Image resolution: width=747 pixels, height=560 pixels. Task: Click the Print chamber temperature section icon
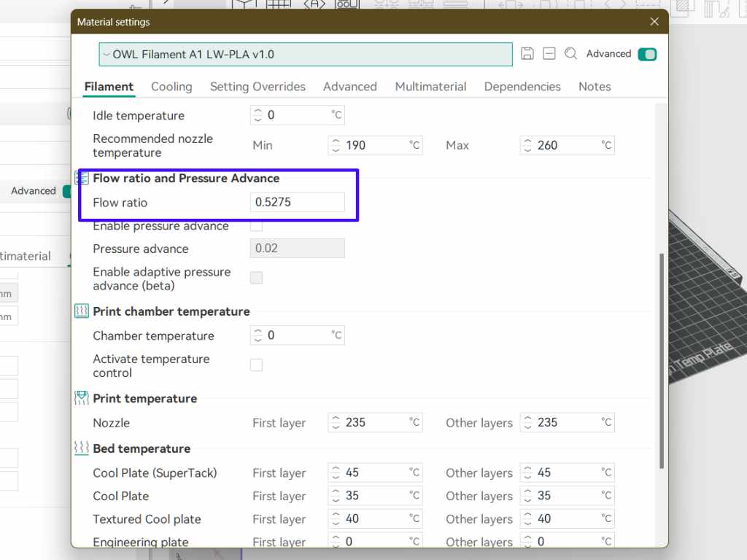tap(82, 312)
